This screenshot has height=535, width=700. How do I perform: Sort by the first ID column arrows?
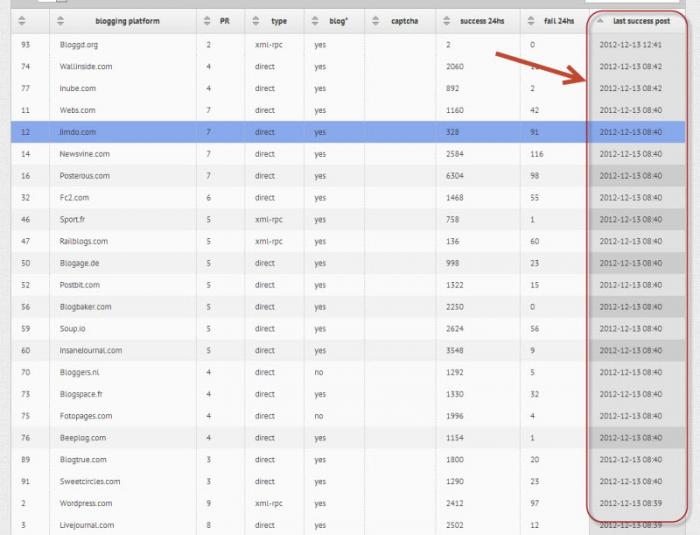[21, 21]
